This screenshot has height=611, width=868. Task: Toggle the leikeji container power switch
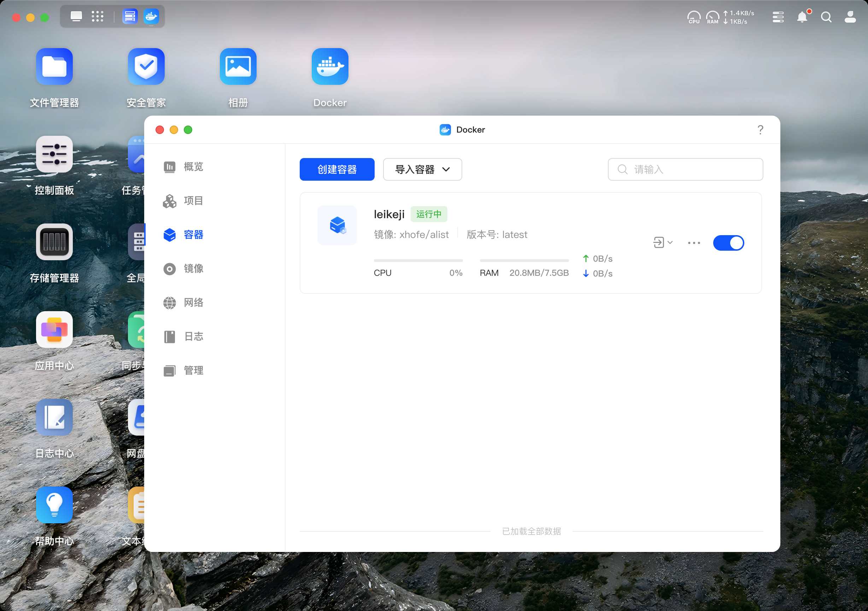point(728,243)
